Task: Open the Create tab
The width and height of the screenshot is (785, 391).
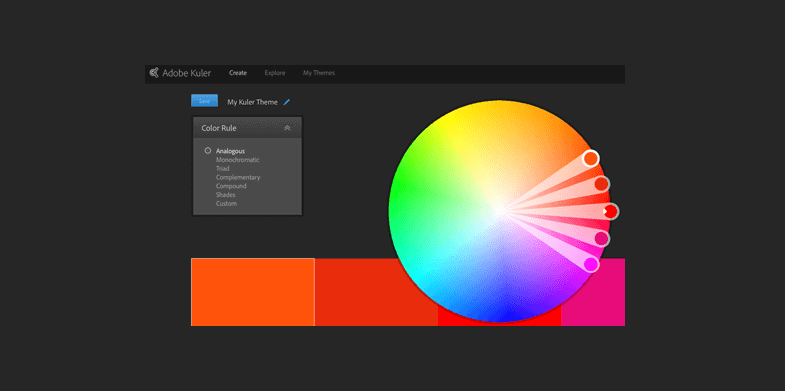Action: click(238, 73)
